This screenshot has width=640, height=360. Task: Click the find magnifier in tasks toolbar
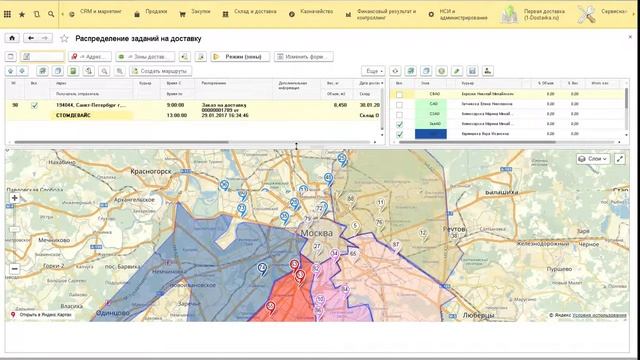click(x=104, y=71)
